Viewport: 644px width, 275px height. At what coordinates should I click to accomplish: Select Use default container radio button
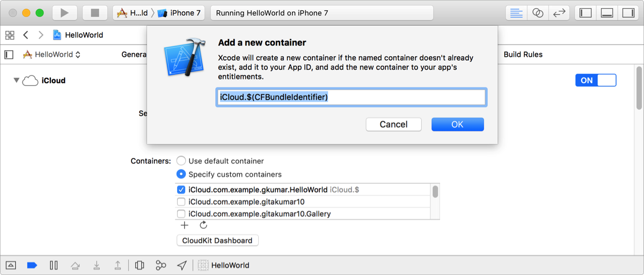pyautogui.click(x=181, y=161)
